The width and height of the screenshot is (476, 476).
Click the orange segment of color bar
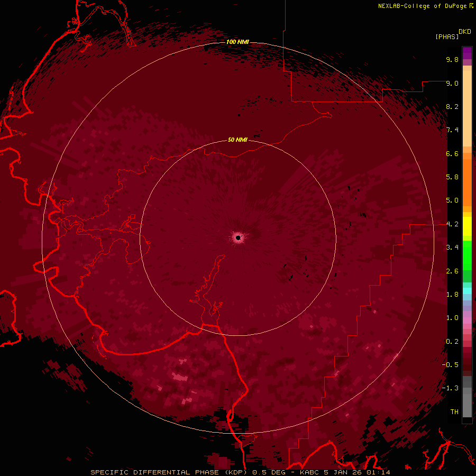467,182
